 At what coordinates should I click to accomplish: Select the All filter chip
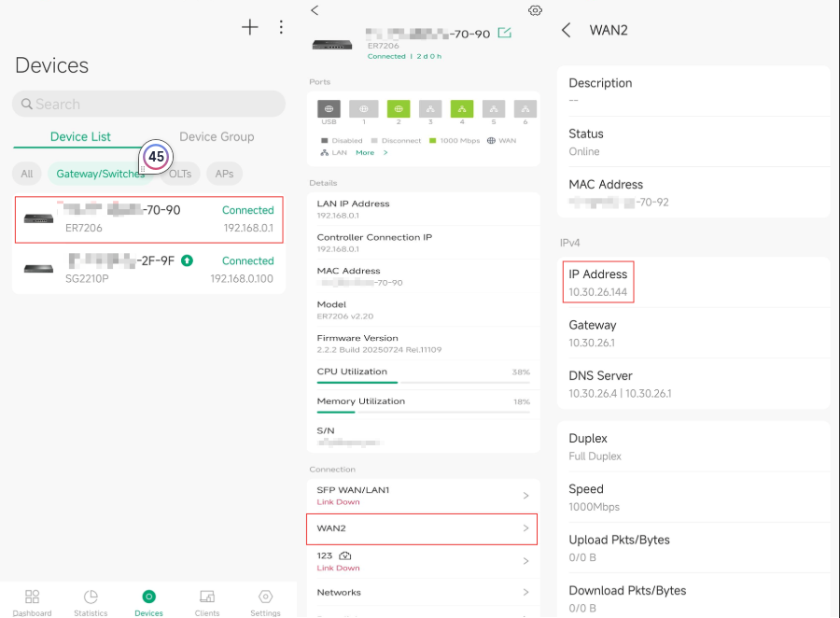click(x=27, y=174)
